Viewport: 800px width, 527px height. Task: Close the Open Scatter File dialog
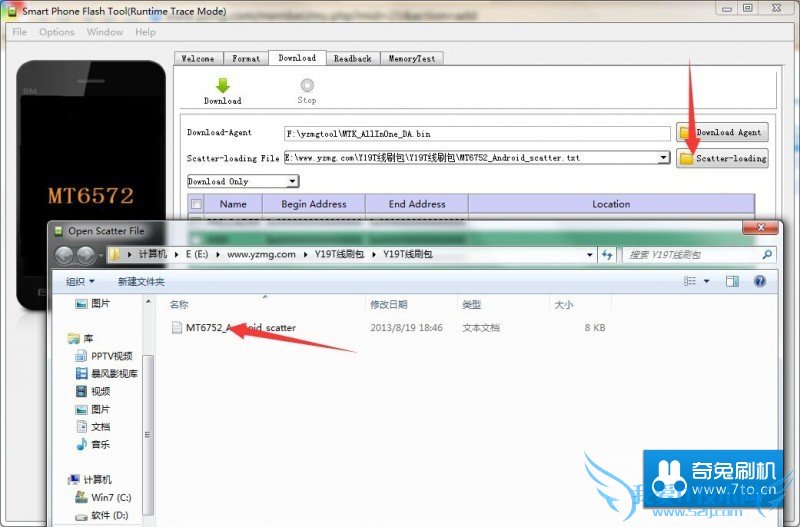tap(761, 228)
